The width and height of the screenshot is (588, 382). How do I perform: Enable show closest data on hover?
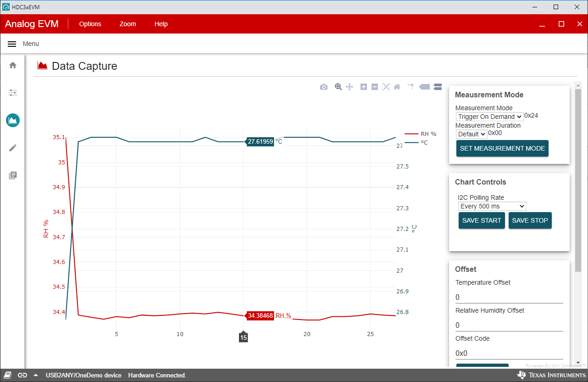point(424,87)
